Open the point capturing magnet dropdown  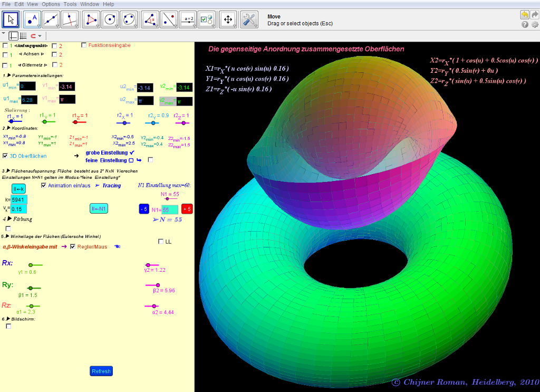pos(40,36)
